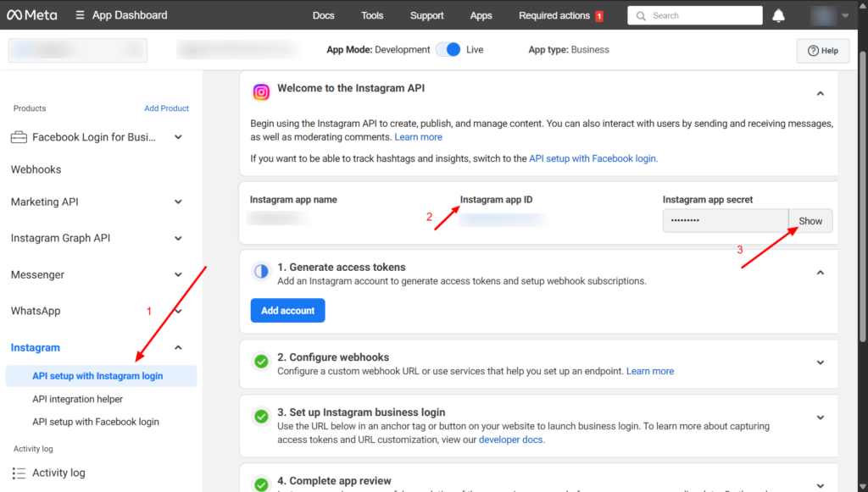This screenshot has height=492, width=868.
Task: Click Set up Instagram business login check icon
Action: point(261,417)
